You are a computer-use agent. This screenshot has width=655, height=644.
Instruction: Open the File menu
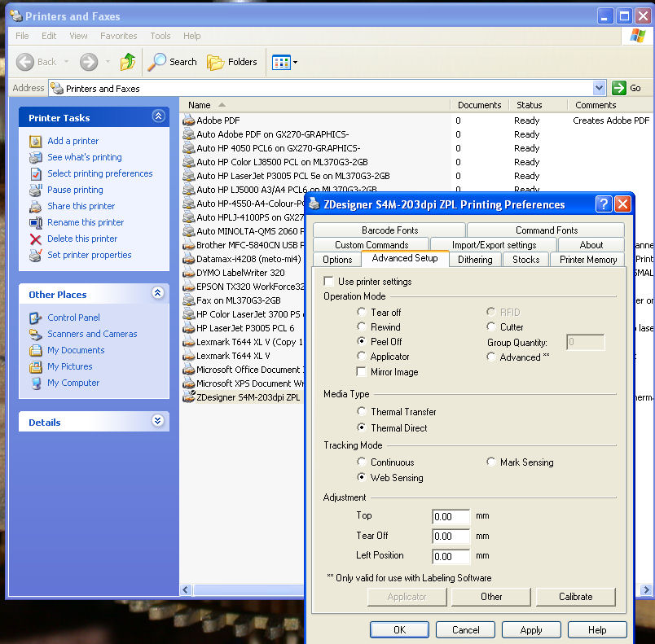[22, 36]
